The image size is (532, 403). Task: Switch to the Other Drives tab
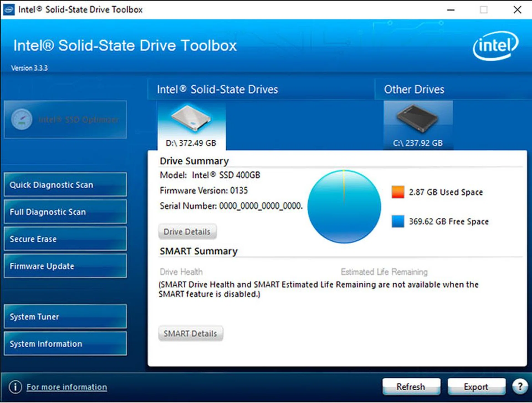[x=414, y=89]
